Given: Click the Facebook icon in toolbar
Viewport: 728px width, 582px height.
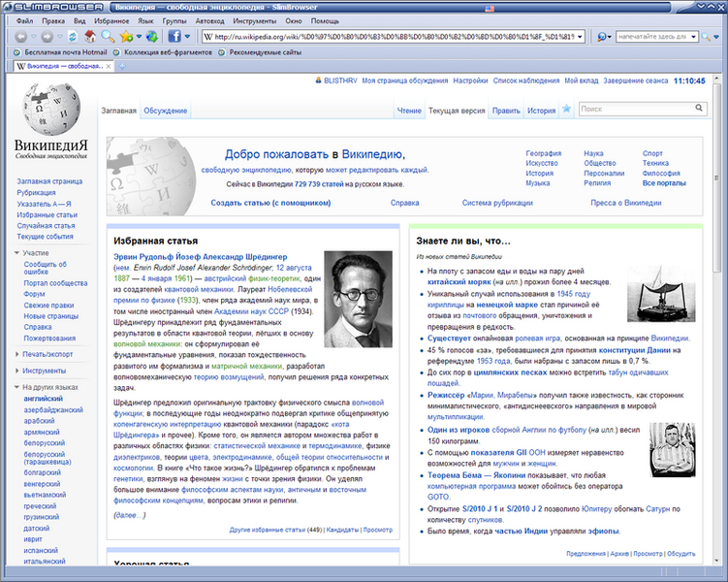Looking at the screenshot, I should tap(174, 36).
